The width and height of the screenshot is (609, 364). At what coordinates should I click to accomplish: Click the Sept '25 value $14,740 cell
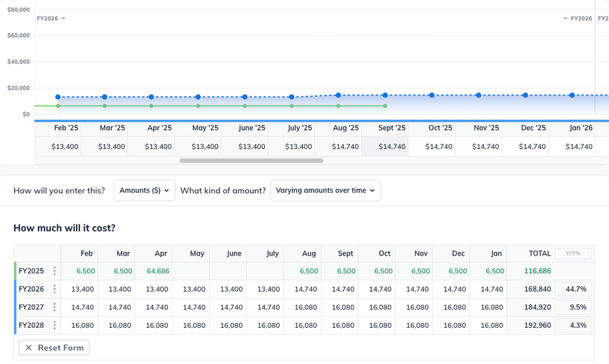(385, 146)
